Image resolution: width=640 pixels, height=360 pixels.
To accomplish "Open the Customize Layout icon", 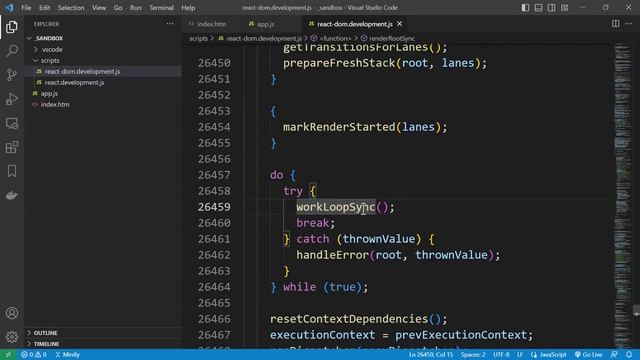I will tap(564, 8).
